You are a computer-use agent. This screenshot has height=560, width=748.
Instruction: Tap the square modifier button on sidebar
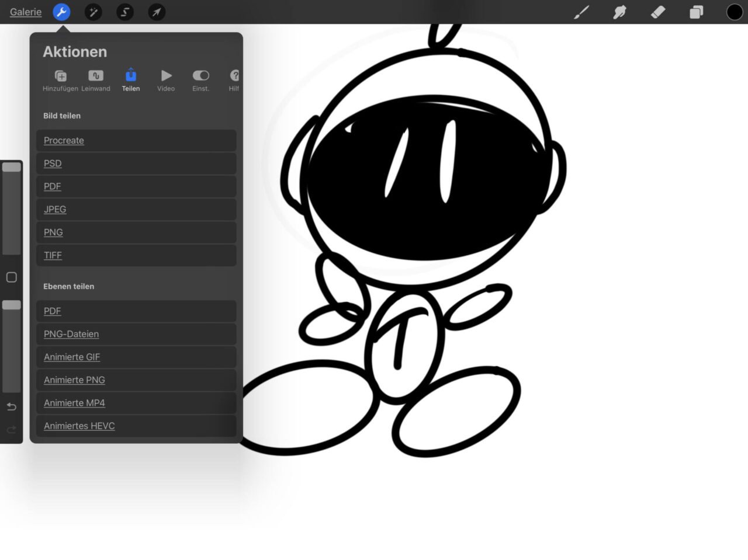[11, 277]
